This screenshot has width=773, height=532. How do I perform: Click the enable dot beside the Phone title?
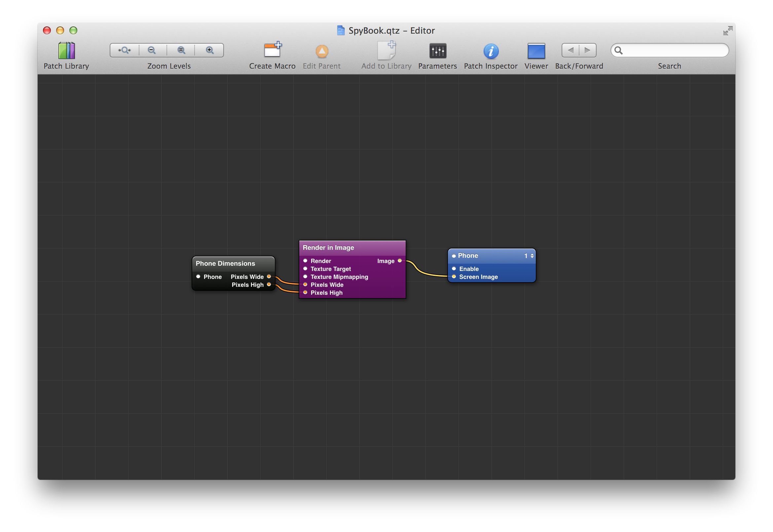(x=454, y=256)
